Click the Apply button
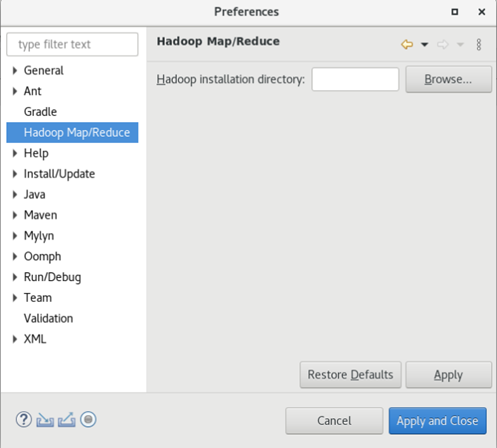Image resolution: width=497 pixels, height=448 pixels. pos(448,375)
